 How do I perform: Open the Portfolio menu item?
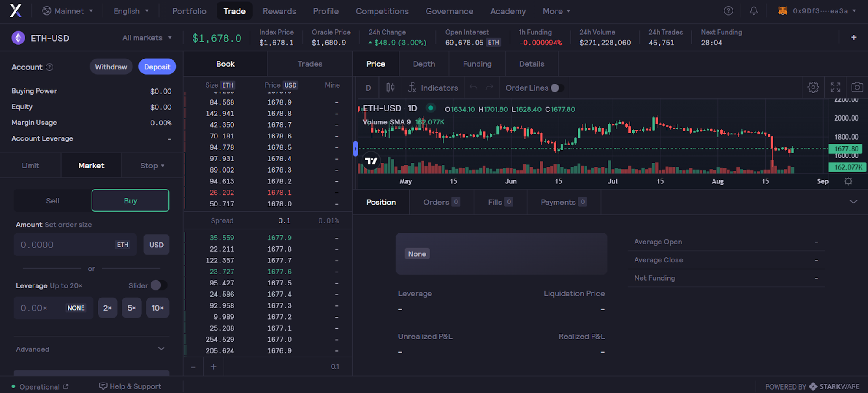point(189,11)
